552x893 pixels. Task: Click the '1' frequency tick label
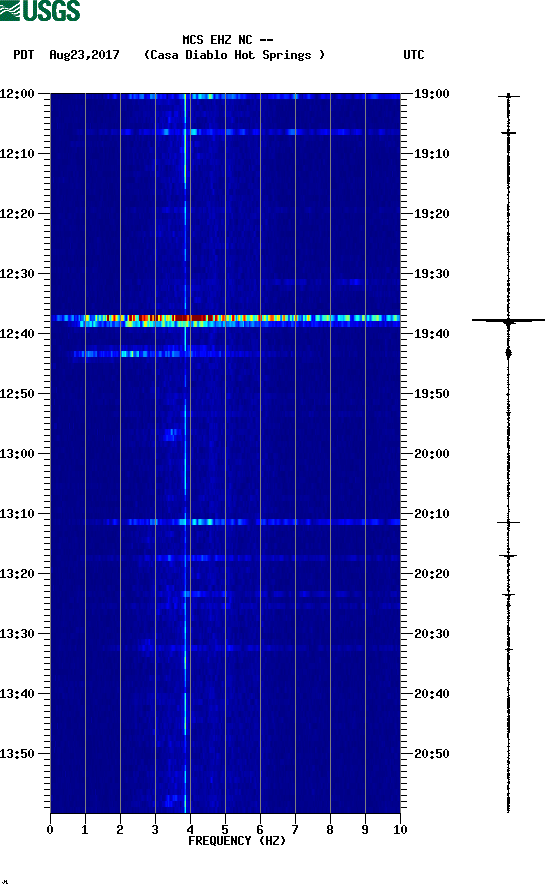(x=85, y=830)
